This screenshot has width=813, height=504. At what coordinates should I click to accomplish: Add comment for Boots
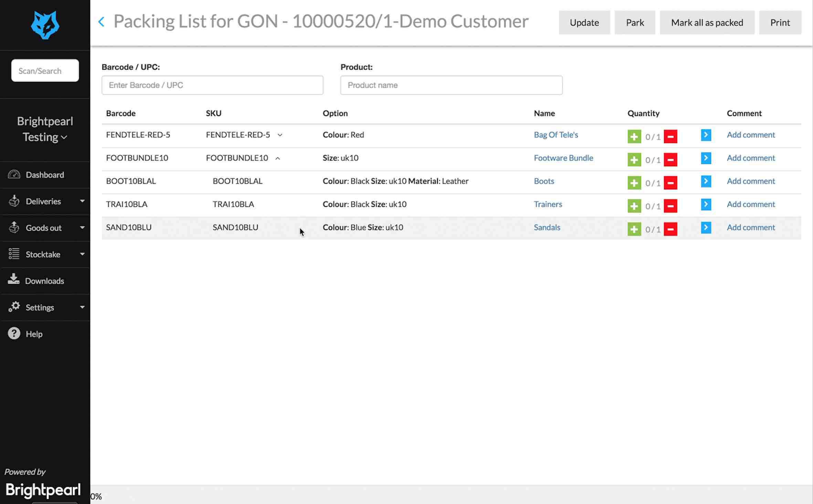pos(751,181)
